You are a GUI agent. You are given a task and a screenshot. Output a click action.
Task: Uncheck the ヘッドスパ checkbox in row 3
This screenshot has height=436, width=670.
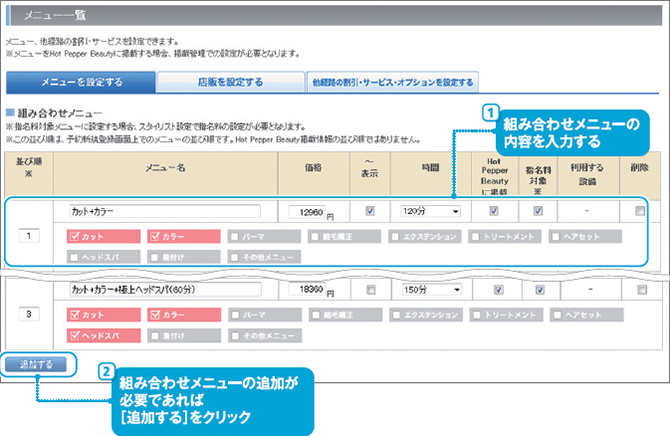pyautogui.click(x=76, y=334)
